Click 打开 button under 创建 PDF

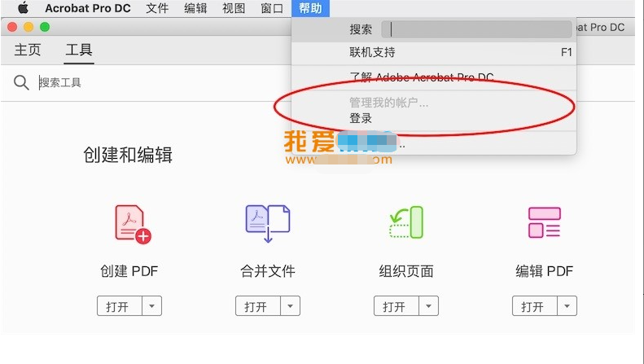(120, 306)
